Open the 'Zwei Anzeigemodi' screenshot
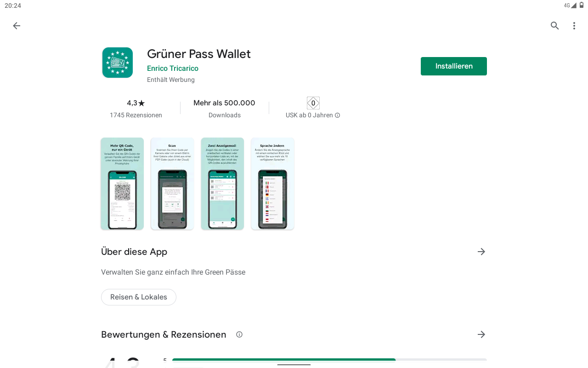The width and height of the screenshot is (588, 368). tap(222, 184)
